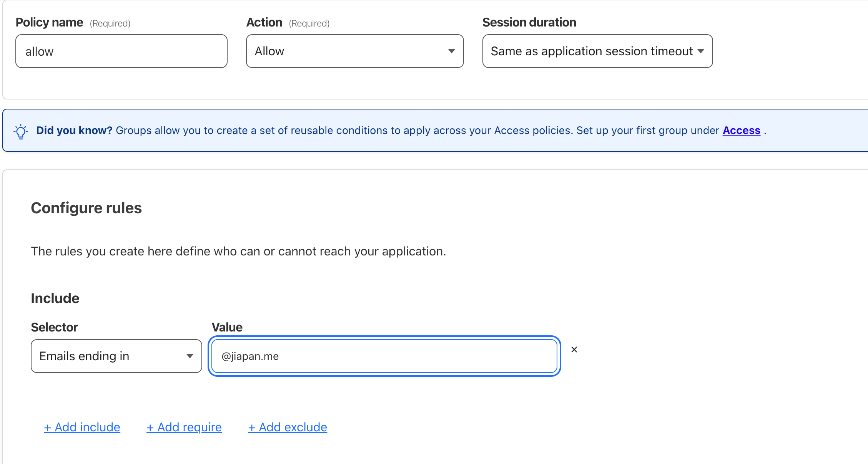Remove the email rule with the X icon
The image size is (868, 464).
tap(574, 350)
